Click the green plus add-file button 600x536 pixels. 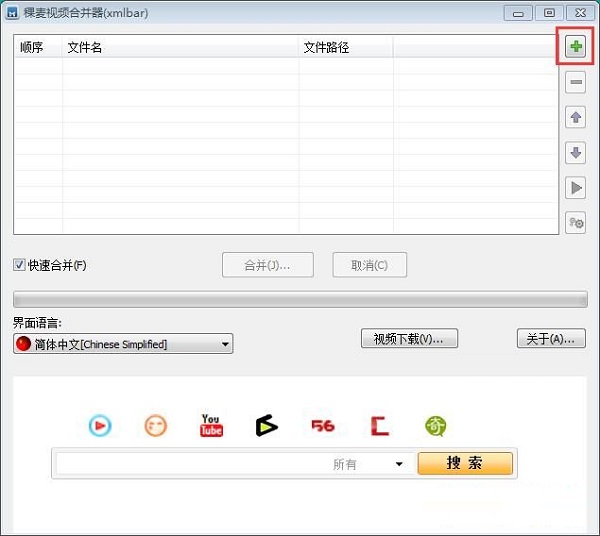point(576,46)
